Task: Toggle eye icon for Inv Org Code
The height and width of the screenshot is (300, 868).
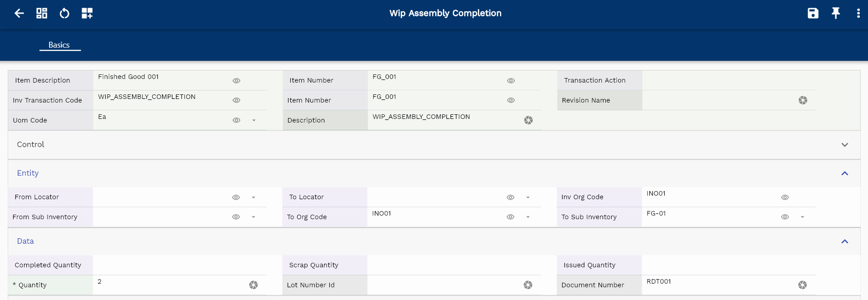Action: coord(785,197)
